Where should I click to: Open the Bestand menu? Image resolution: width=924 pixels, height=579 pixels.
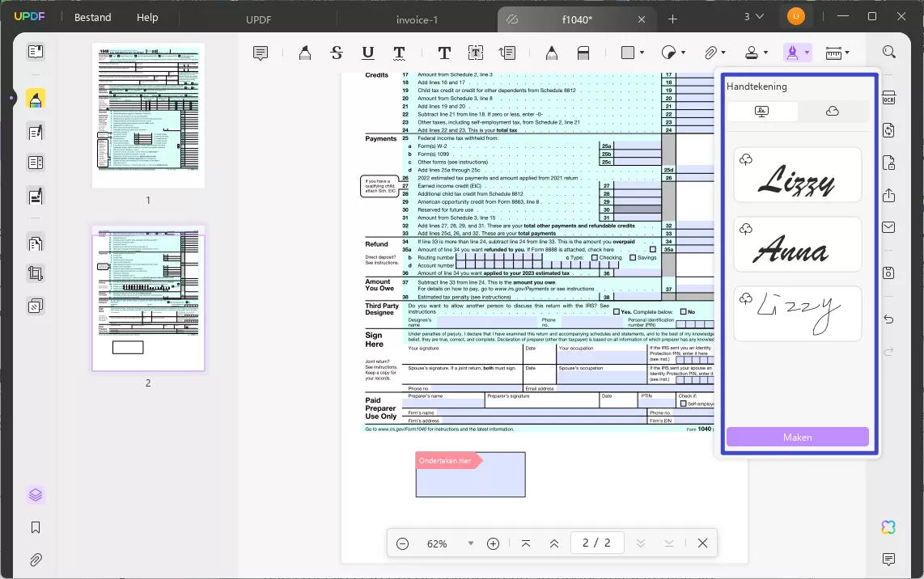pyautogui.click(x=92, y=17)
